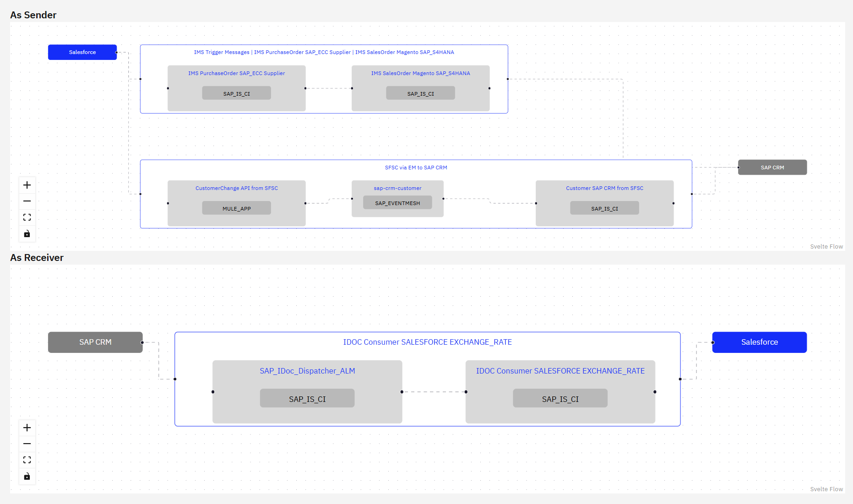Viewport: 853px width, 504px height.
Task: Click the blue Salesforce sender node
Action: [x=82, y=52]
